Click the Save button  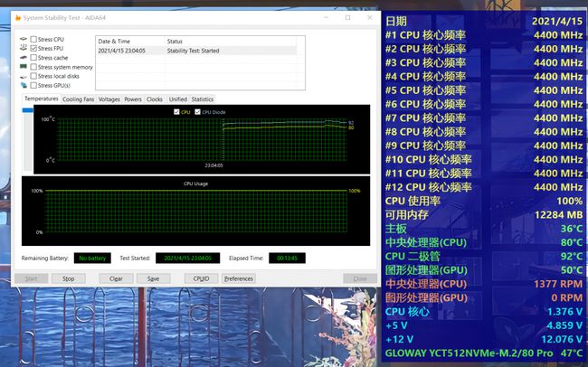point(154,278)
